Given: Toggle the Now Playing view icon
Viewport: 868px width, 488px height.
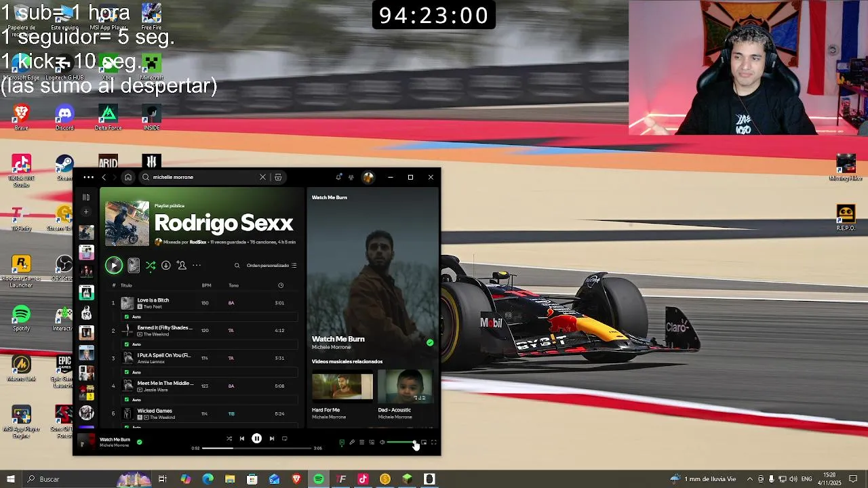Looking at the screenshot, I should pos(342,443).
